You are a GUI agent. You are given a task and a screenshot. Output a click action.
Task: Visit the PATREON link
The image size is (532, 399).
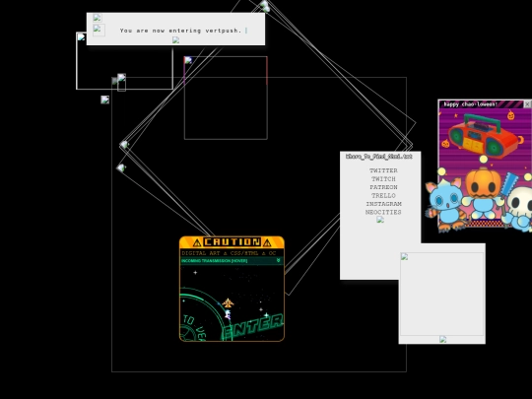click(383, 187)
